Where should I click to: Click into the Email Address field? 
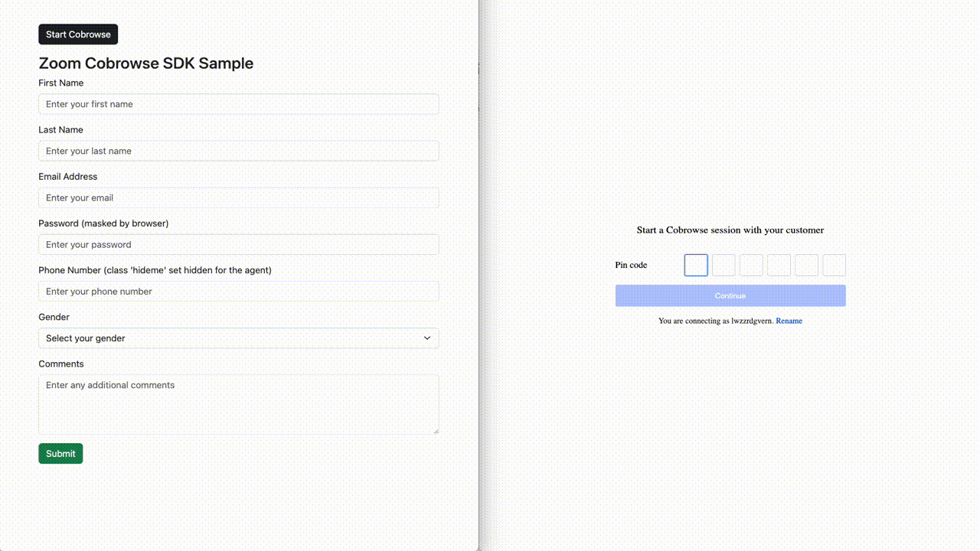click(x=238, y=197)
